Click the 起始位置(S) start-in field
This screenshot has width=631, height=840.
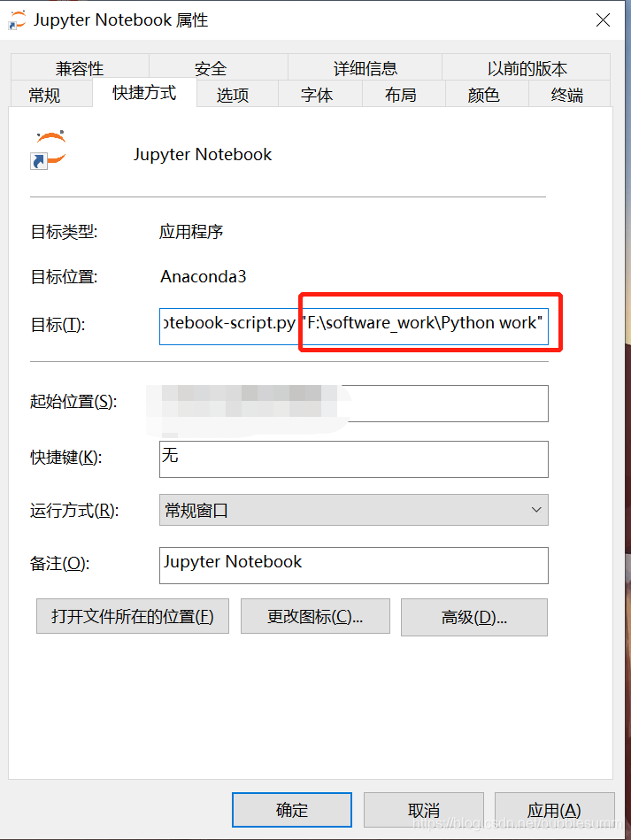tap(353, 404)
